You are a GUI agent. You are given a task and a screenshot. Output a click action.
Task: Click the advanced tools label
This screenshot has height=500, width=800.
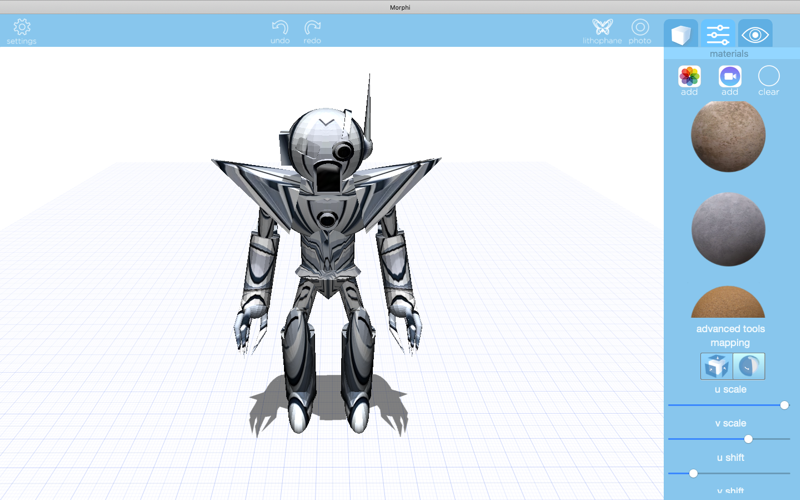point(730,329)
